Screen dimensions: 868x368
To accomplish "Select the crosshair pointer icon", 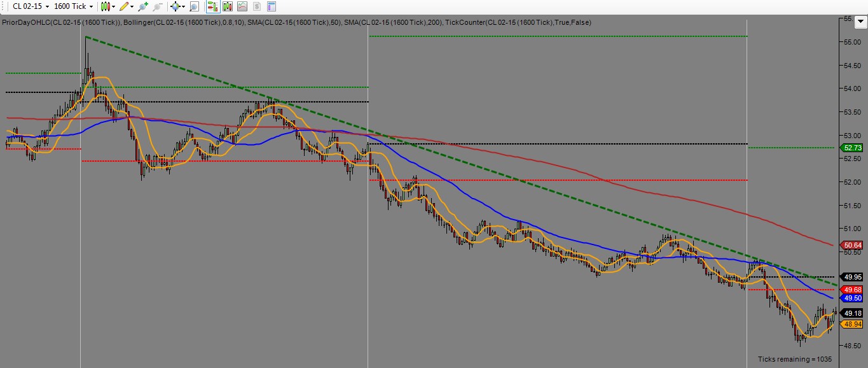I will [x=176, y=6].
